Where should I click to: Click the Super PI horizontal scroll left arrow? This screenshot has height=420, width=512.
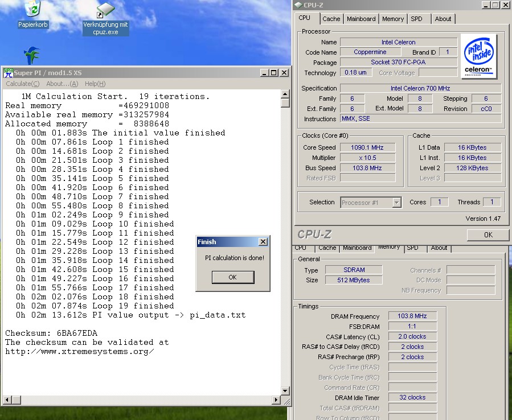click(7, 400)
